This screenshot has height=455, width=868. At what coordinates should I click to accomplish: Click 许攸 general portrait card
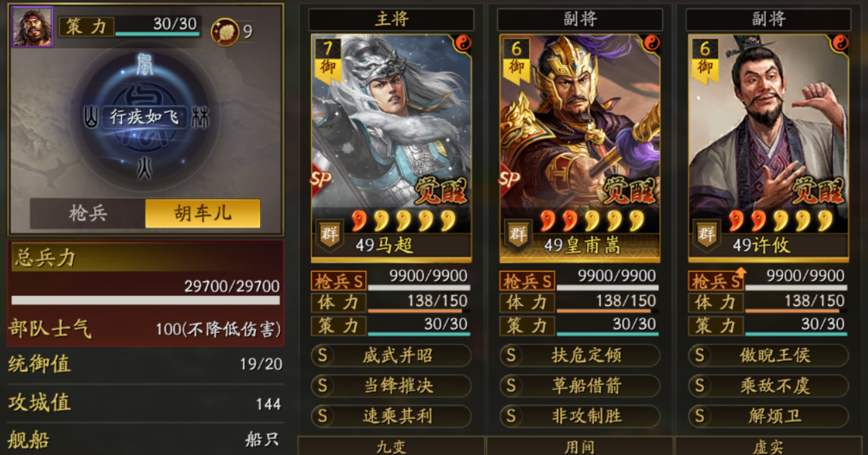769,148
